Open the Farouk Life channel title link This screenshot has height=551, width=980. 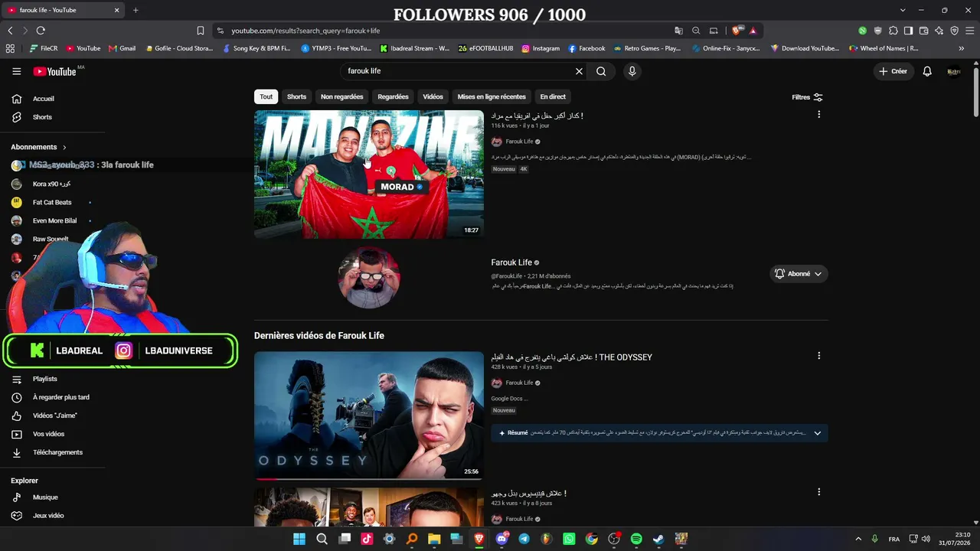pos(511,262)
